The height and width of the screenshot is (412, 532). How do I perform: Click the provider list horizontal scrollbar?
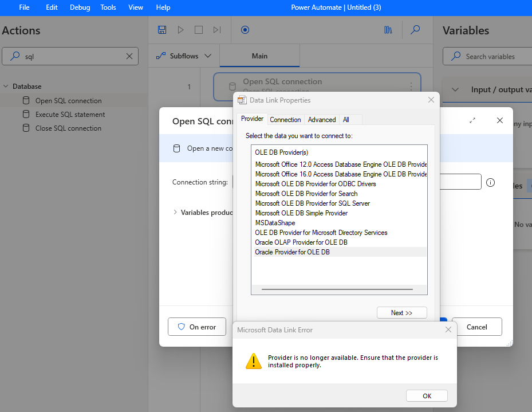[337, 289]
